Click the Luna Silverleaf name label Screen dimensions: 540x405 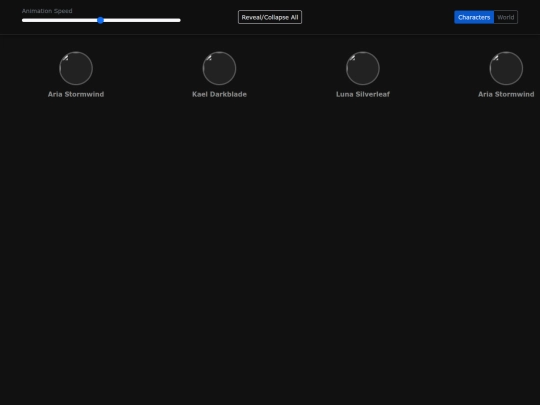click(363, 94)
